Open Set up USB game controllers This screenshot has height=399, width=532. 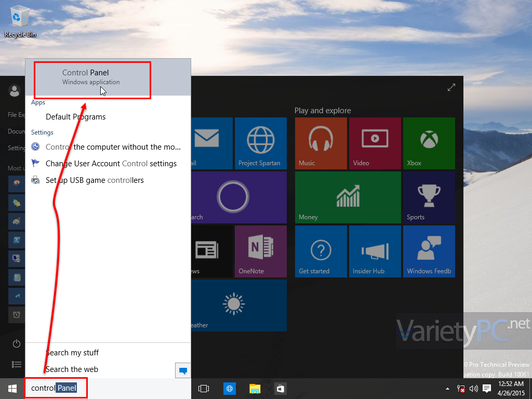click(108, 180)
